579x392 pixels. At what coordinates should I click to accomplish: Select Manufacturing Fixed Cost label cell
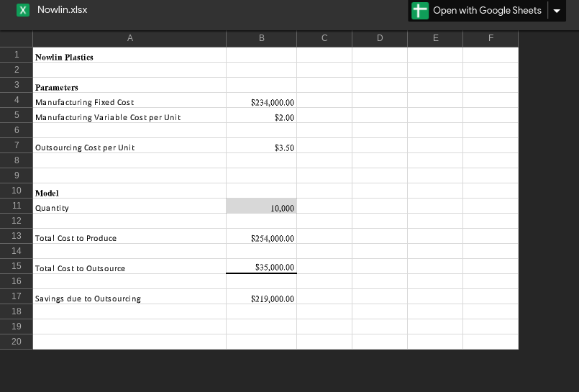click(x=129, y=101)
